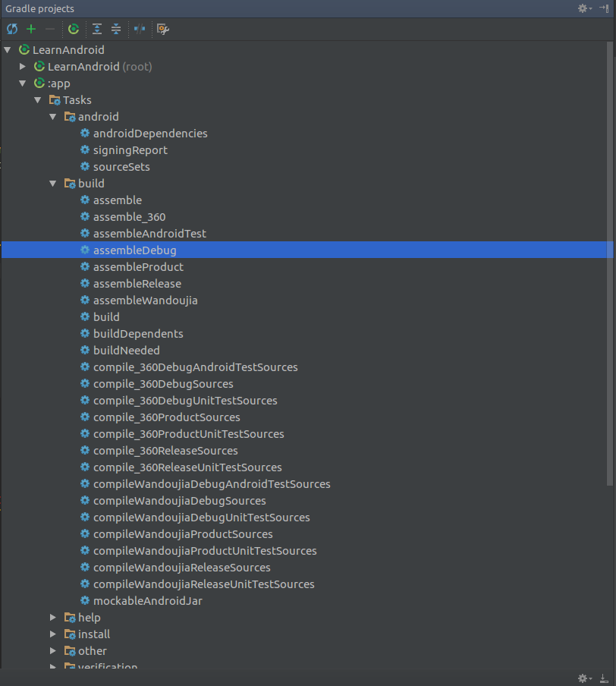Click the Attach Gradle project plus icon
Image resolution: width=616 pixels, height=686 pixels.
pos(31,29)
